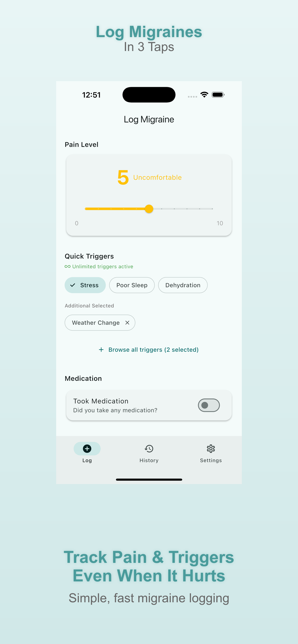Tap the battery status icon
298x644 pixels.
(218, 95)
